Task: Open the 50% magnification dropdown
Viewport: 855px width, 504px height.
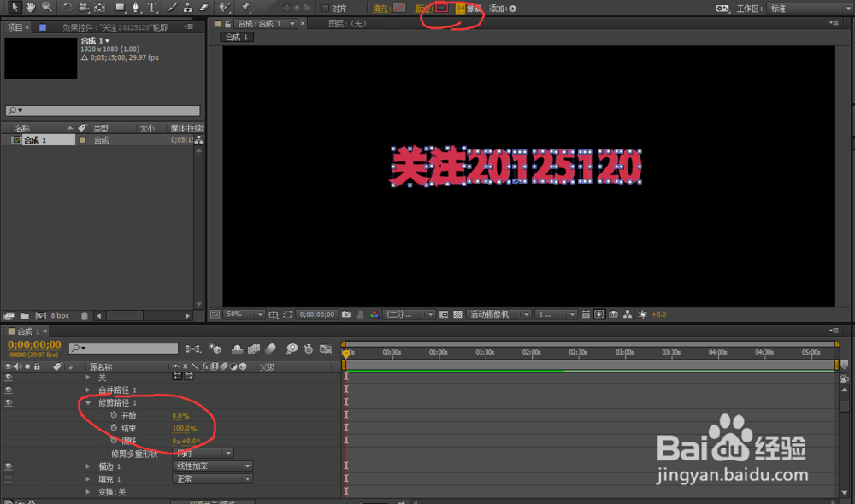Action: pyautogui.click(x=244, y=314)
